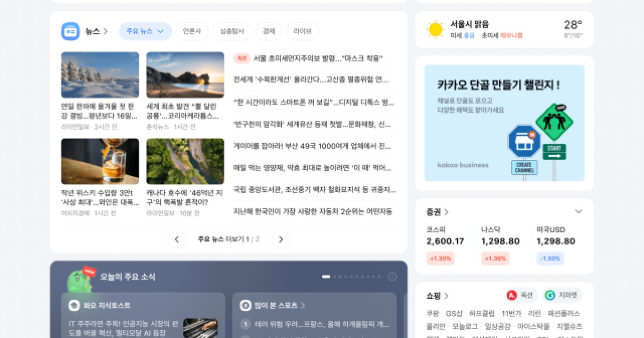Go to previous main news page
The width and height of the screenshot is (644, 338).
[177, 239]
